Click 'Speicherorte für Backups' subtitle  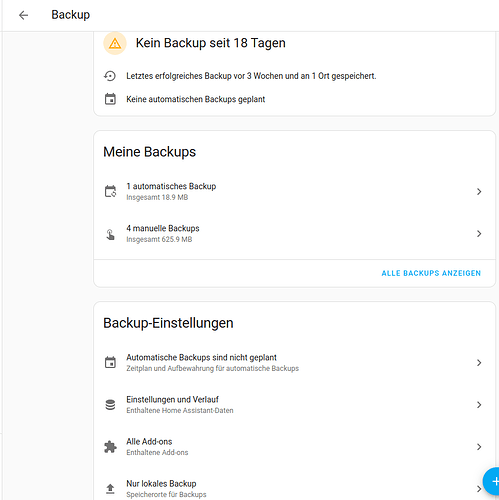click(x=166, y=494)
